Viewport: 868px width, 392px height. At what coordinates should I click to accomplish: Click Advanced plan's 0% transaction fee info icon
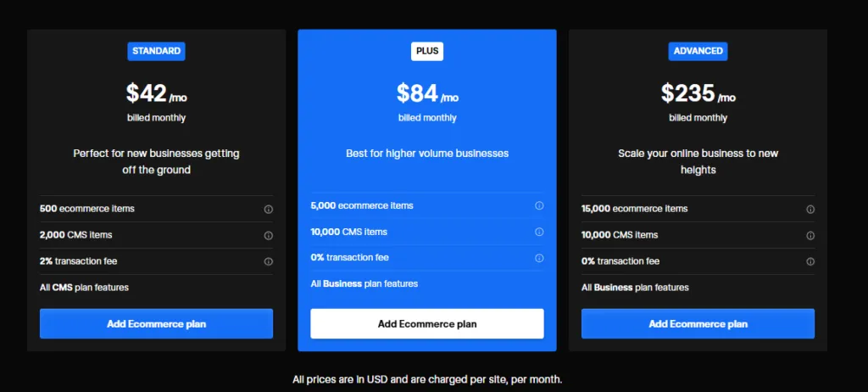click(810, 261)
